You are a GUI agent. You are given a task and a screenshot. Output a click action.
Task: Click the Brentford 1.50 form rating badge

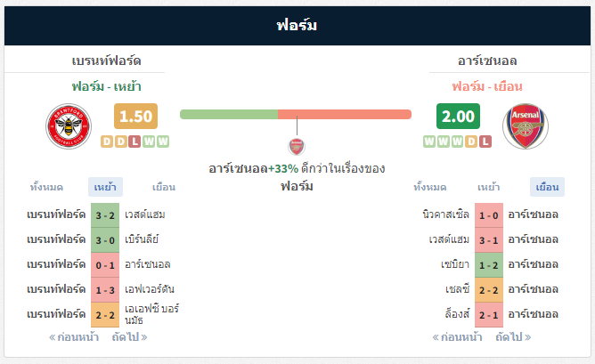136,116
